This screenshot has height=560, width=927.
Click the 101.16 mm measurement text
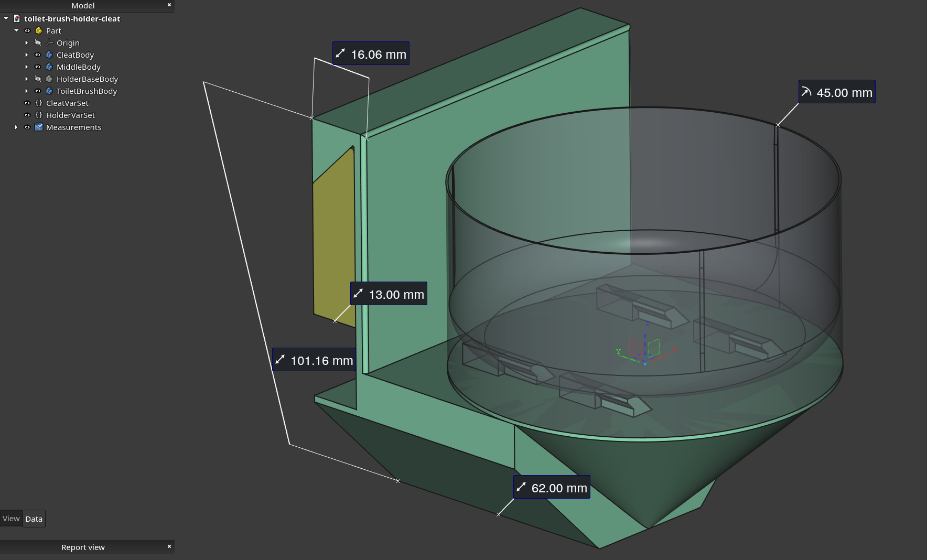tap(321, 361)
